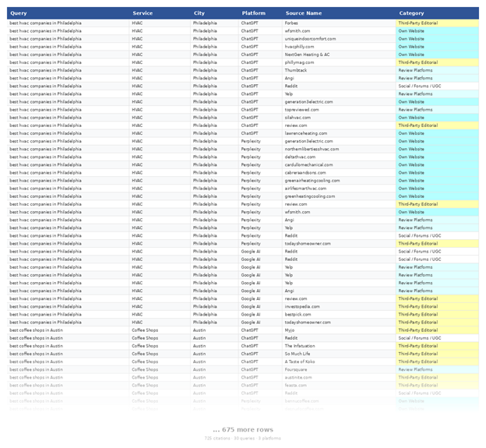Select the Foursquare source cell
Screen dimensions: 486x448
[339, 369]
